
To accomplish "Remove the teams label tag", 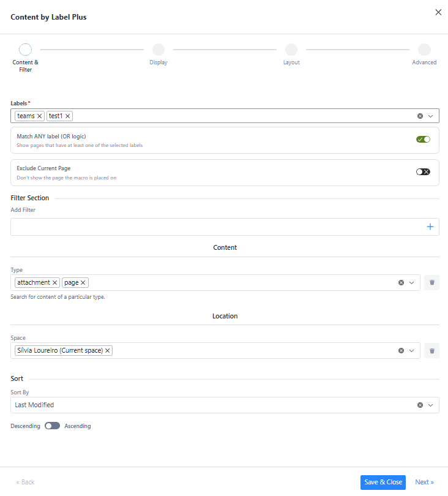I will [x=40, y=116].
